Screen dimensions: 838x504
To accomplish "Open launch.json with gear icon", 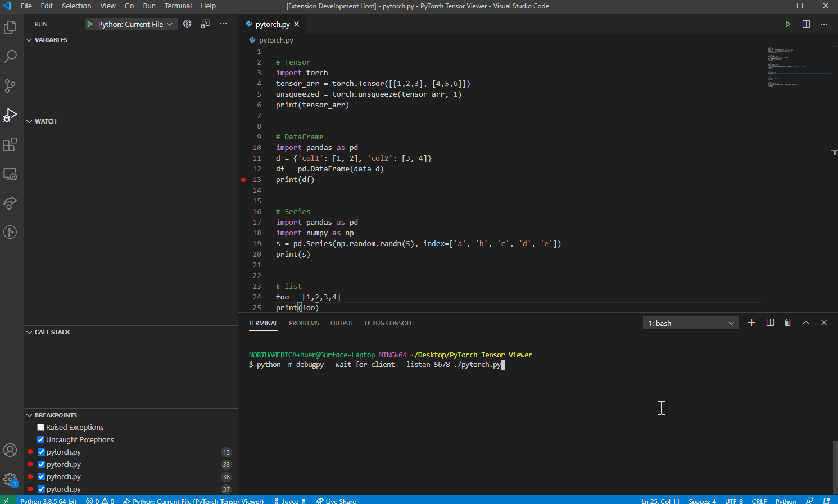I will (187, 24).
